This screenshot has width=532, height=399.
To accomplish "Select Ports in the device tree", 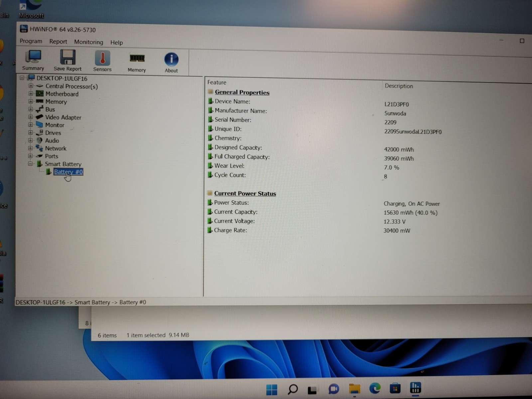I will (x=51, y=156).
